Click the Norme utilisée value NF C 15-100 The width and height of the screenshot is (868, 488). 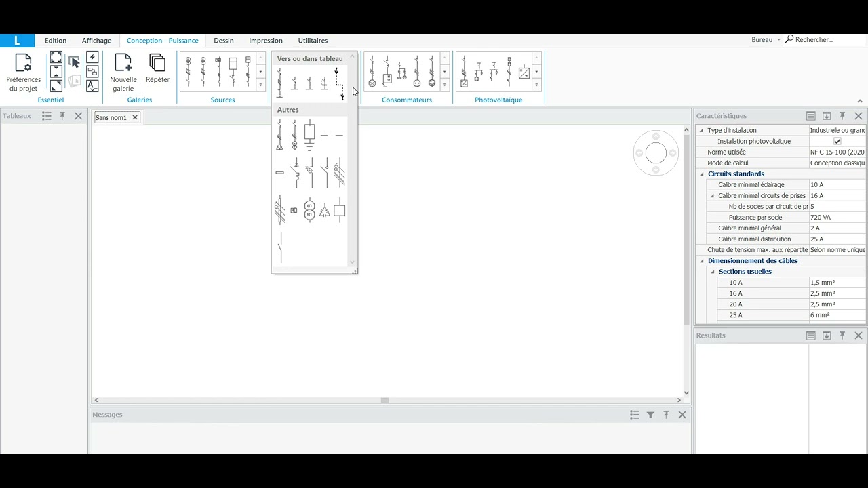837,152
